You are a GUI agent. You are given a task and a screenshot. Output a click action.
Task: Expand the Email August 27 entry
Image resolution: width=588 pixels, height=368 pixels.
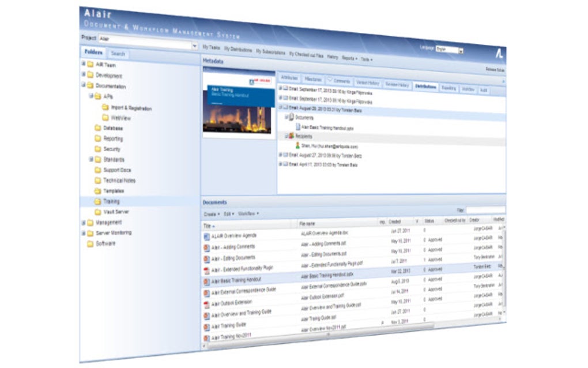tap(280, 156)
